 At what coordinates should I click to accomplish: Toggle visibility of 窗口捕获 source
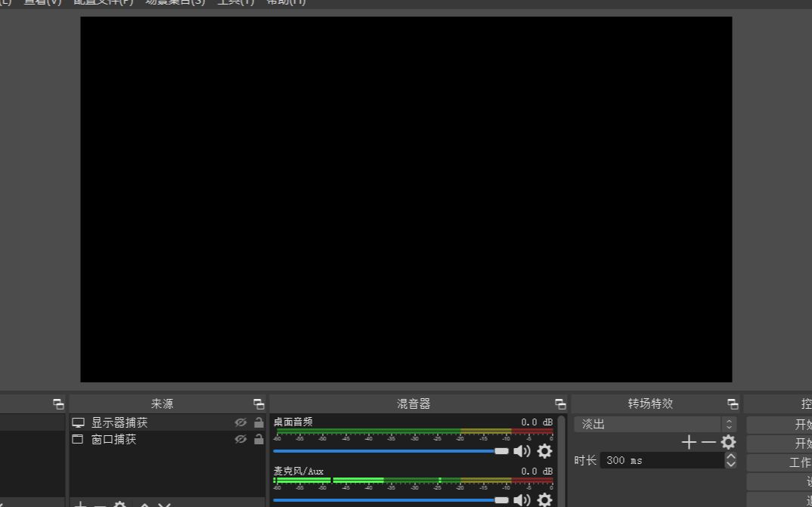240,439
